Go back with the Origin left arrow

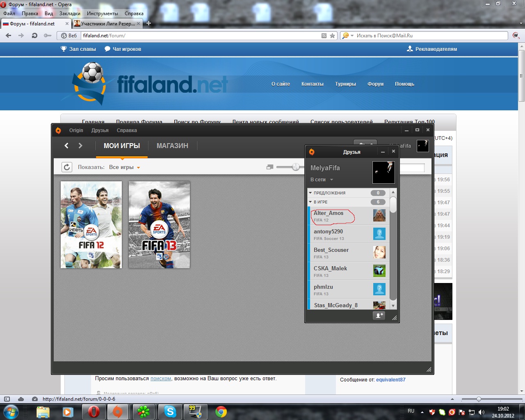66,146
